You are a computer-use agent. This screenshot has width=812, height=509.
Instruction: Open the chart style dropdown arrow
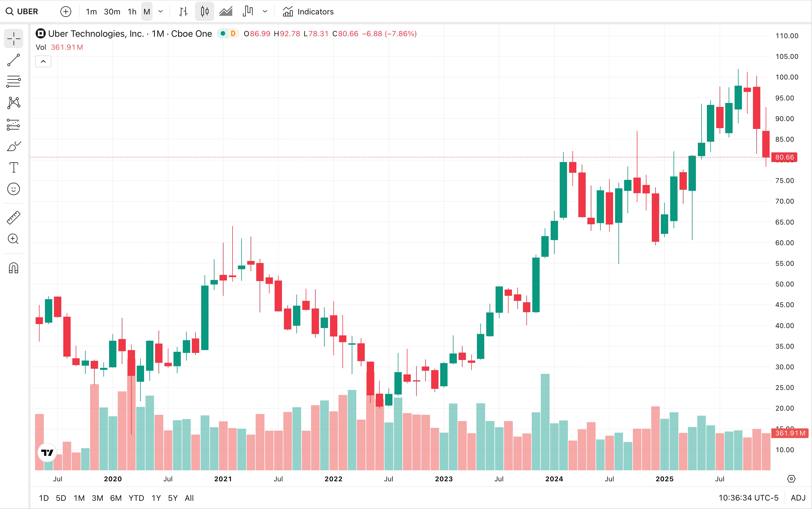(x=265, y=12)
